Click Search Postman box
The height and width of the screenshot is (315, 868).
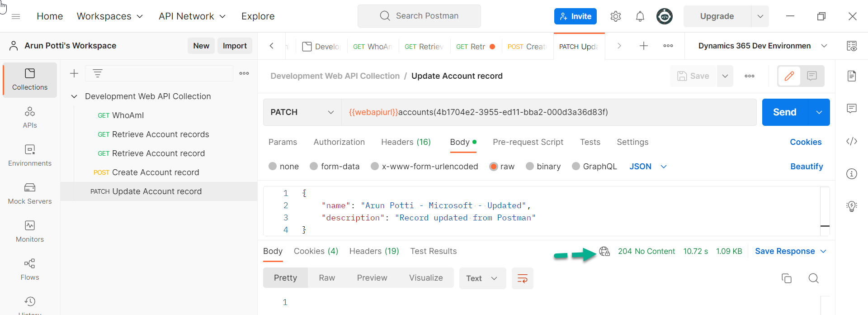(x=419, y=16)
